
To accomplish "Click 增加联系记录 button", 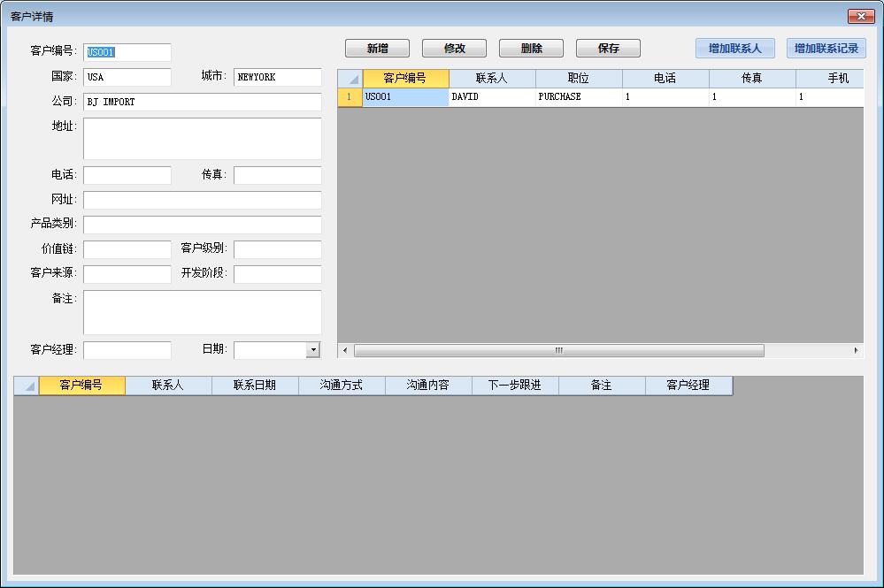I will point(826,49).
